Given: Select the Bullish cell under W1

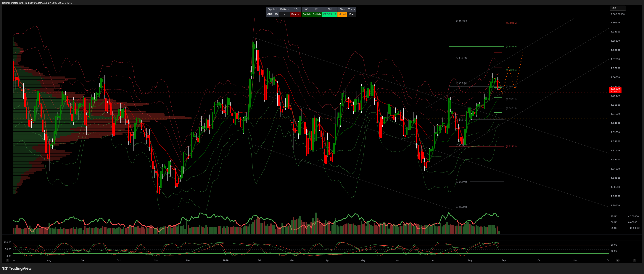Looking at the screenshot, I should pos(307,14).
